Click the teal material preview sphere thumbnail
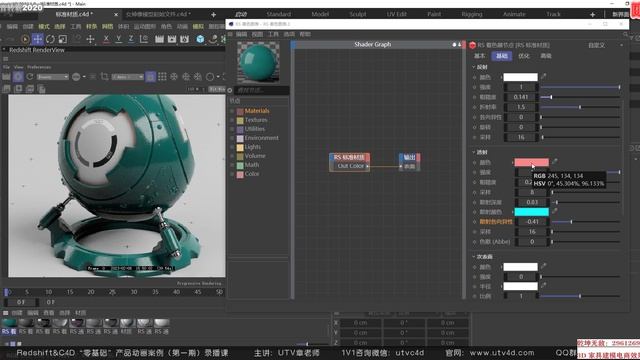The height and width of the screenshot is (360, 640). click(x=258, y=62)
